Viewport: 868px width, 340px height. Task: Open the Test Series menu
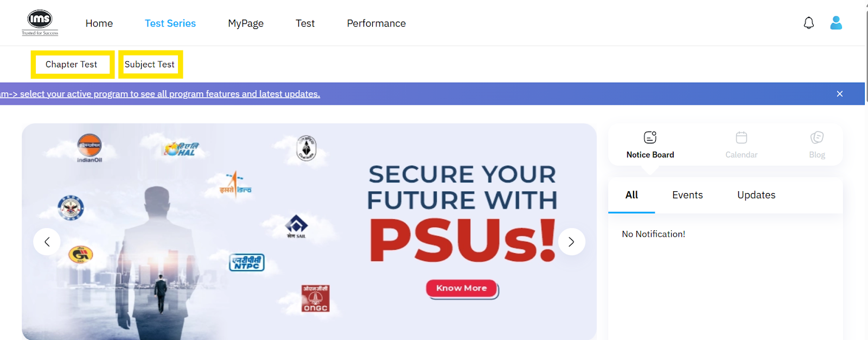[170, 23]
